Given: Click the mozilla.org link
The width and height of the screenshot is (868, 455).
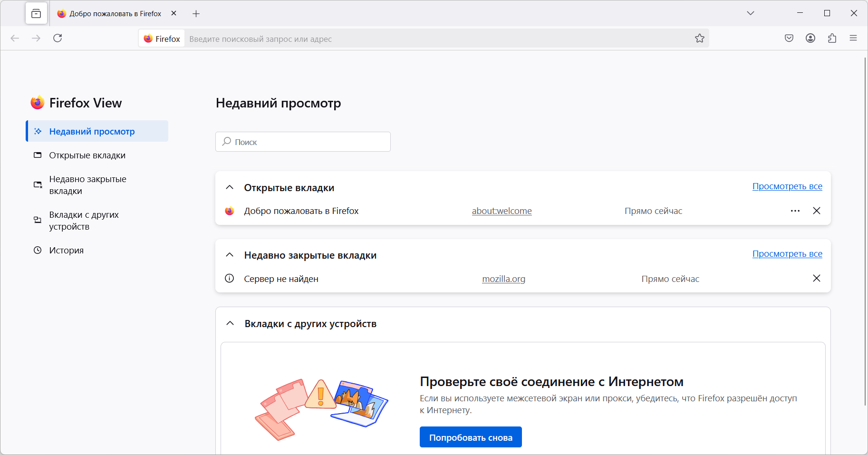Looking at the screenshot, I should (504, 279).
